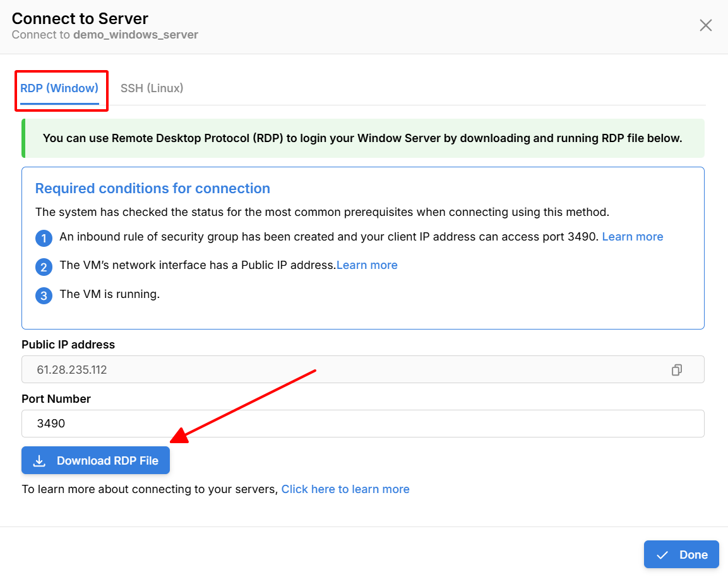Click the demo_windows_server name in subtitle
728x577 pixels.
tap(136, 35)
